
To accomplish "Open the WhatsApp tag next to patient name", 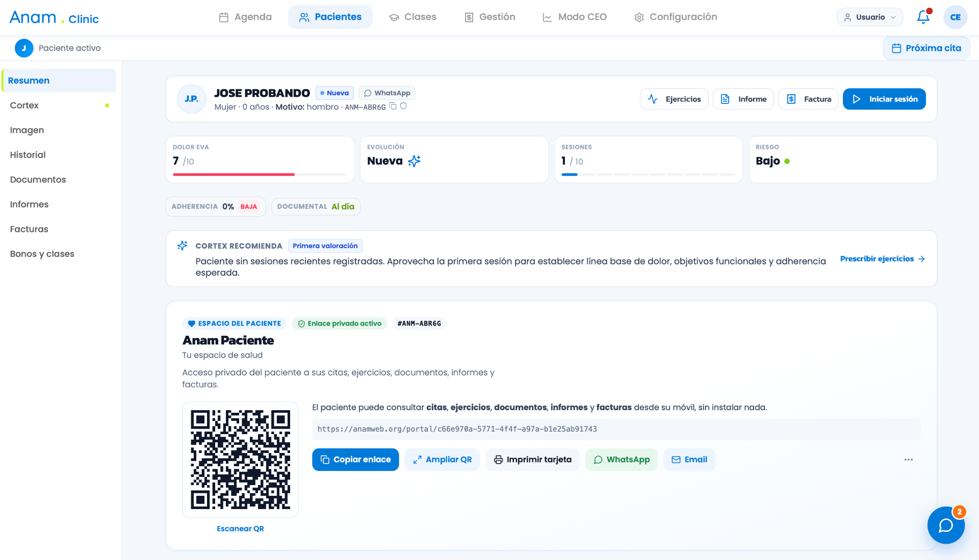I will click(387, 93).
